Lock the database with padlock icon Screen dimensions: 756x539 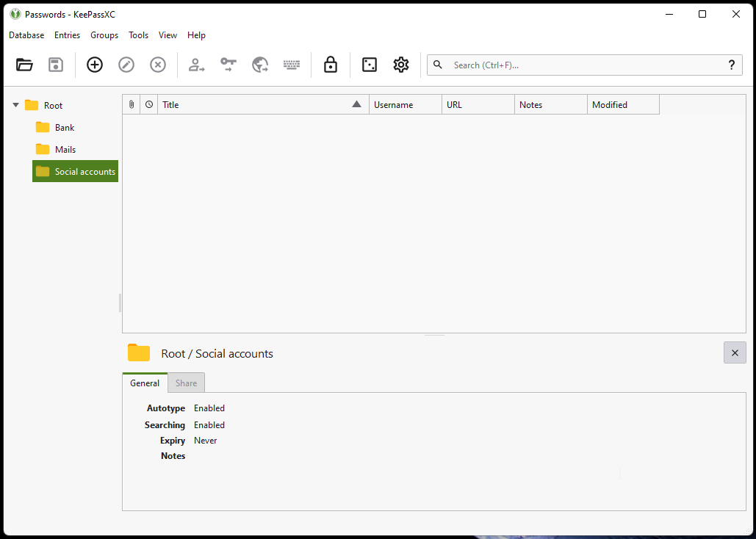tap(331, 65)
